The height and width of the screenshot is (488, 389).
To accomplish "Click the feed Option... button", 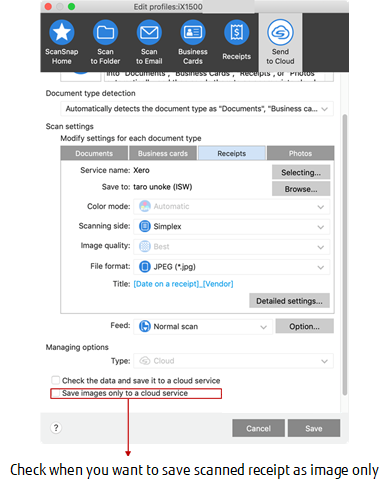I will (x=304, y=326).
